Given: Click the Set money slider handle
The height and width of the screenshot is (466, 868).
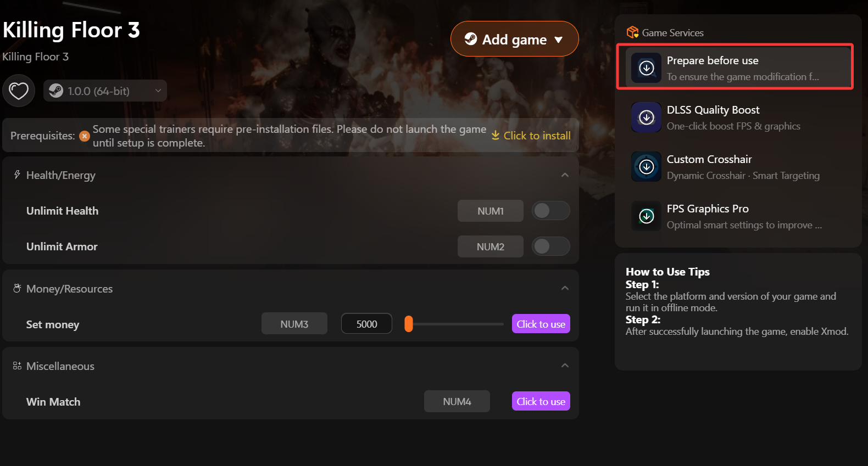Looking at the screenshot, I should click(408, 324).
